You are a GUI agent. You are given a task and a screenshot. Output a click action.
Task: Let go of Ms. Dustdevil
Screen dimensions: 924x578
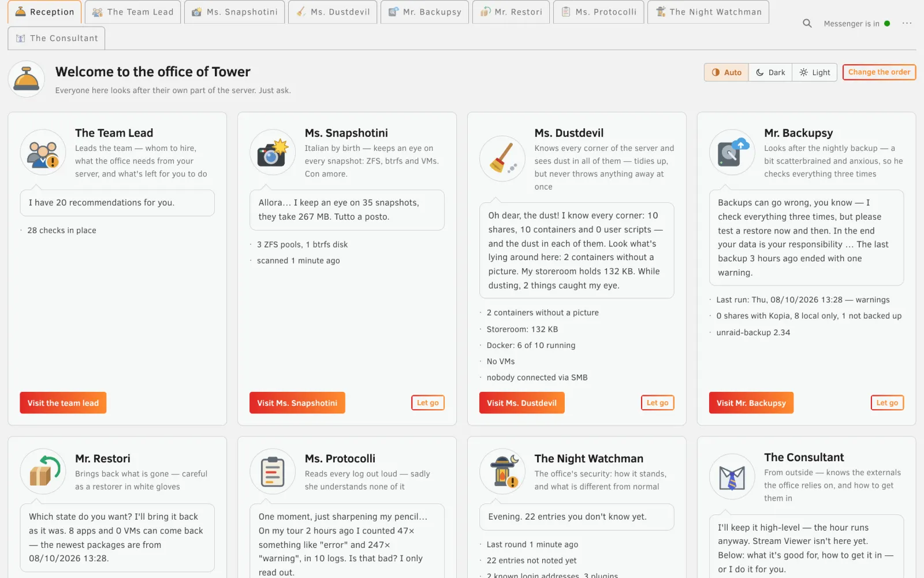point(657,403)
